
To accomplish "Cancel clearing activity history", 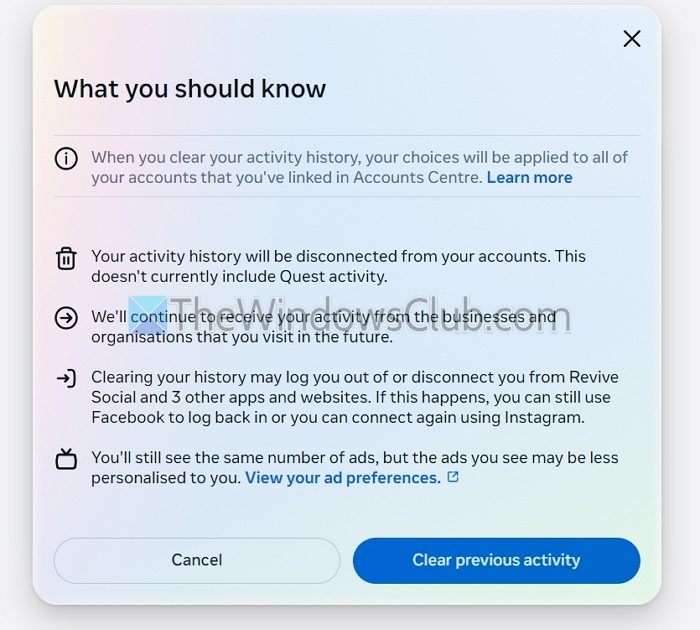I will pyautogui.click(x=197, y=560).
